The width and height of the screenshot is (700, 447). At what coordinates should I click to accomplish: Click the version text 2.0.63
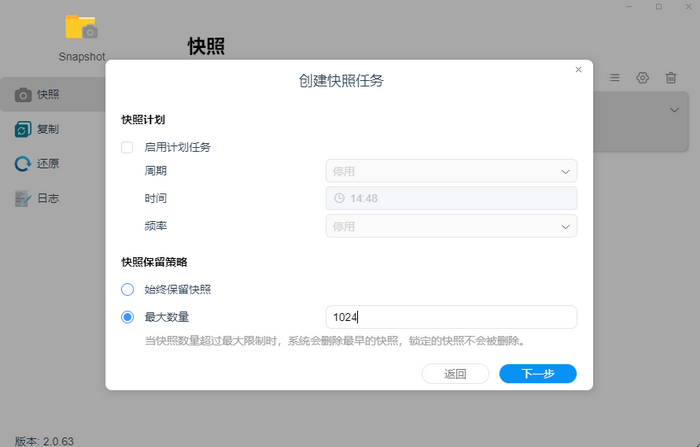(58, 441)
